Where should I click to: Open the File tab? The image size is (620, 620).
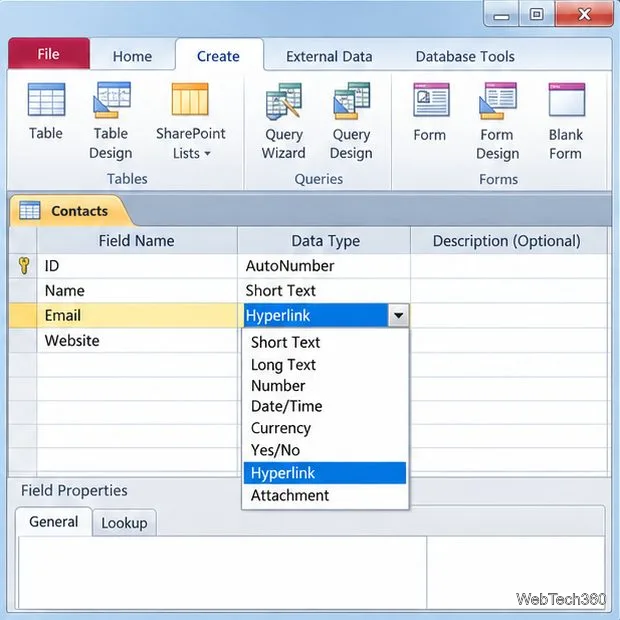click(x=49, y=54)
